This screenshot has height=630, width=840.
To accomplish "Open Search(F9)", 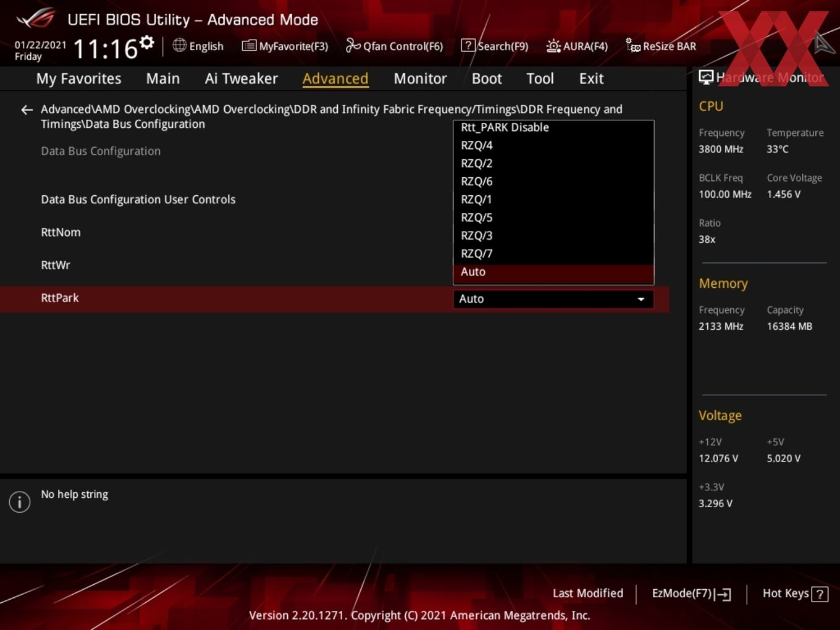I will tap(495, 46).
